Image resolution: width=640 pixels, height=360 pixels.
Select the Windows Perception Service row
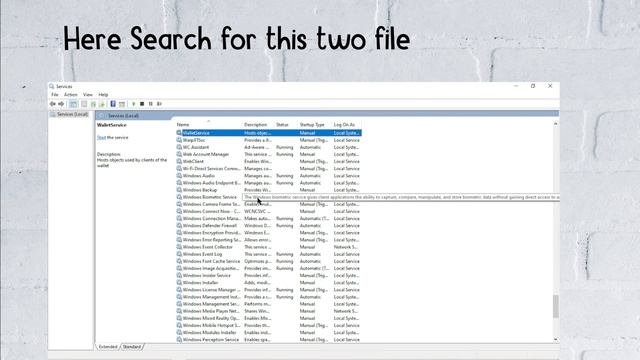pyautogui.click(x=269, y=340)
